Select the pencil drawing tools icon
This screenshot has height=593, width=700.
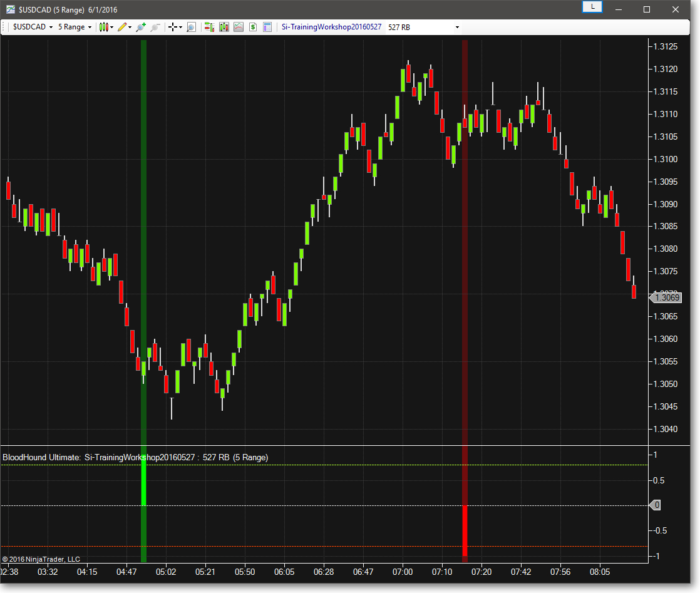click(x=122, y=27)
